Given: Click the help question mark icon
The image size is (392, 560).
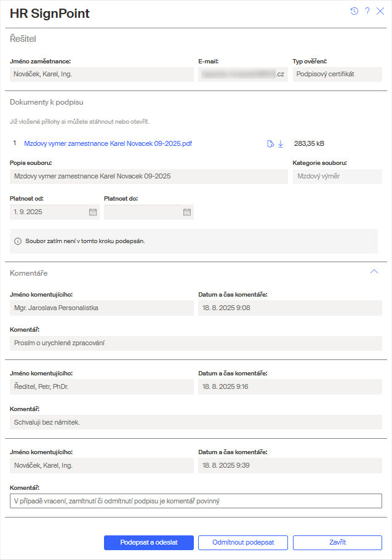Looking at the screenshot, I should click(x=367, y=11).
